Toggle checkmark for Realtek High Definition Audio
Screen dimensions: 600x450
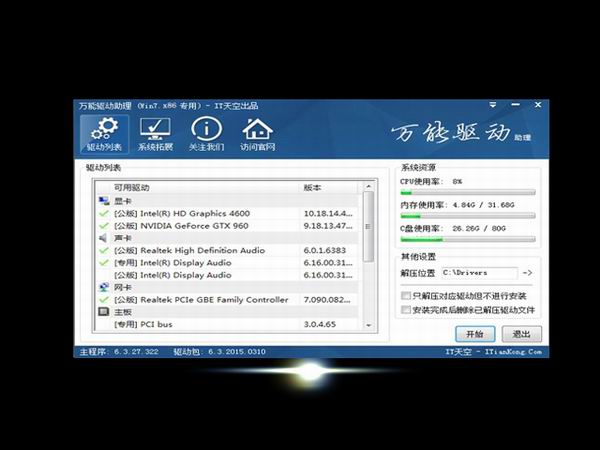104,250
